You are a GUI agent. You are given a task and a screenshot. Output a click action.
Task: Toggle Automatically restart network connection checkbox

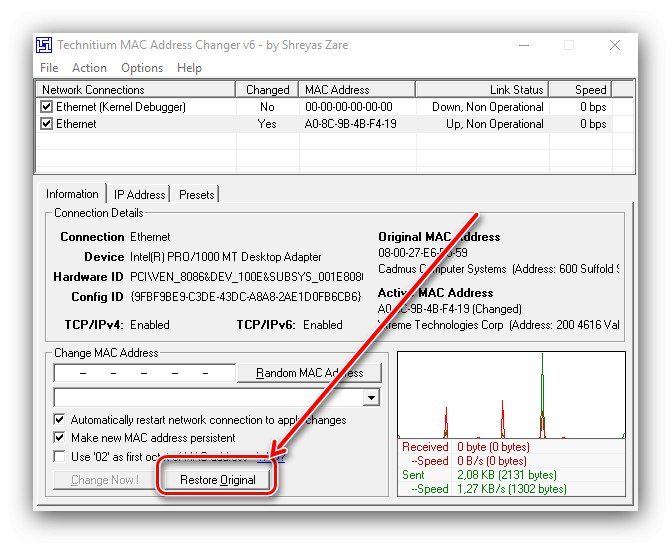click(x=59, y=419)
